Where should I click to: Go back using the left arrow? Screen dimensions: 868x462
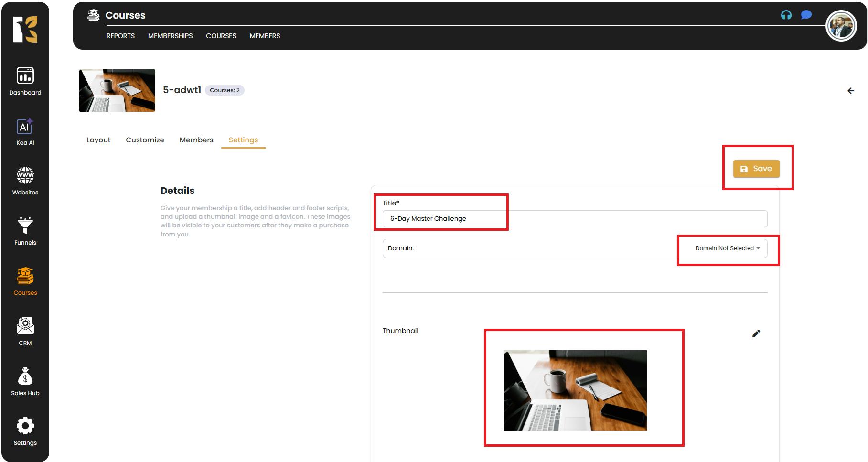point(850,91)
